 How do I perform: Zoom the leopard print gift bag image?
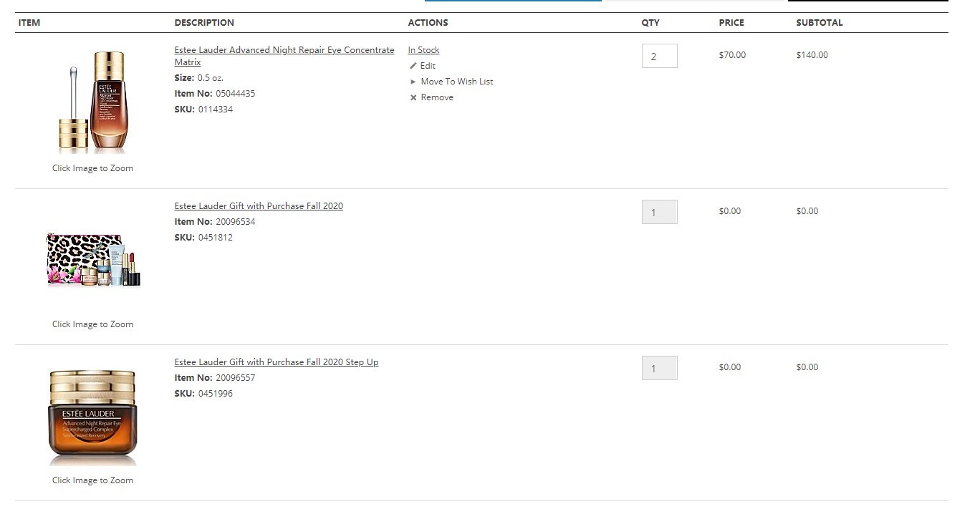92,260
